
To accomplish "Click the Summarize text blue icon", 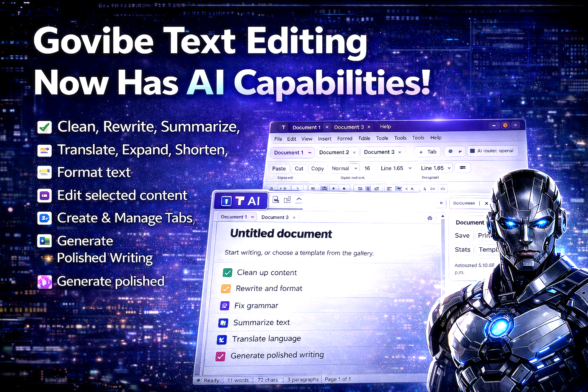I will 223,323.
